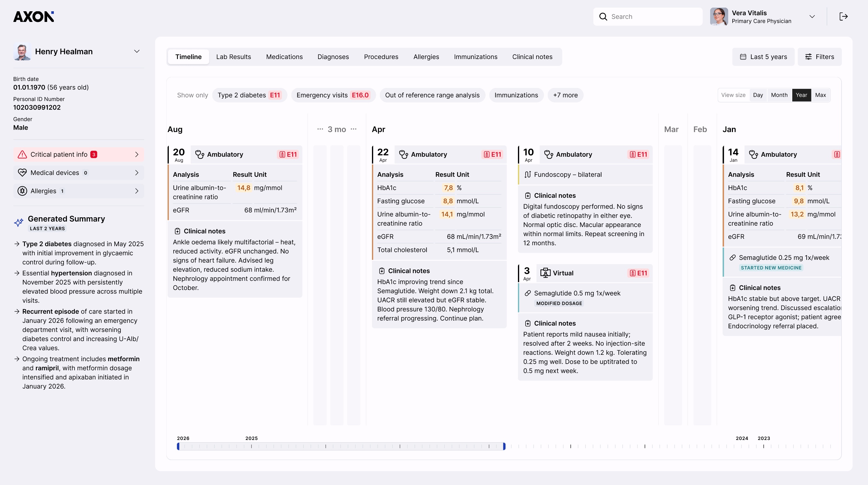
Task: Toggle Immunizations filter chip
Action: click(x=516, y=95)
